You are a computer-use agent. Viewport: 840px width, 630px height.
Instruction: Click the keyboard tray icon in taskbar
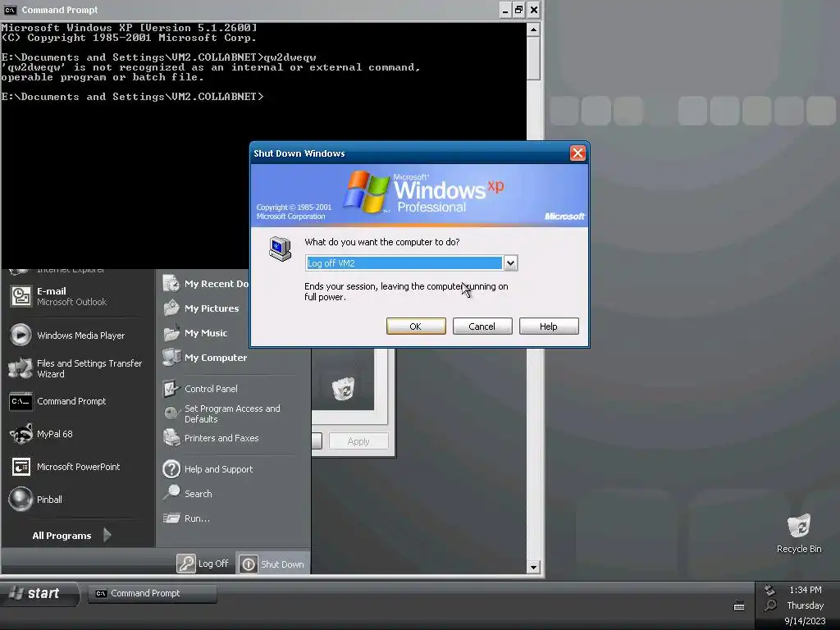pyautogui.click(x=739, y=606)
